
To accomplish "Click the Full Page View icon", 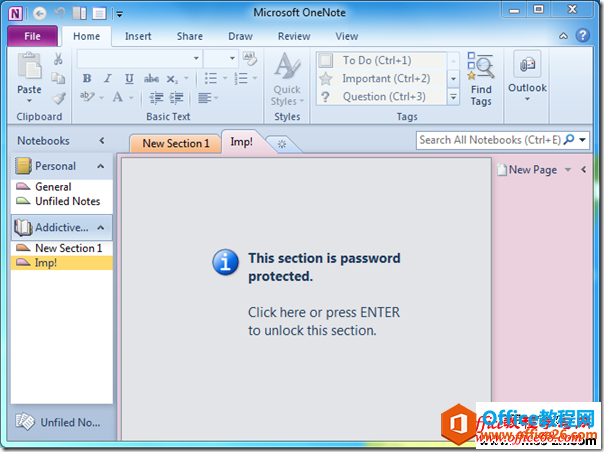I will click(99, 14).
